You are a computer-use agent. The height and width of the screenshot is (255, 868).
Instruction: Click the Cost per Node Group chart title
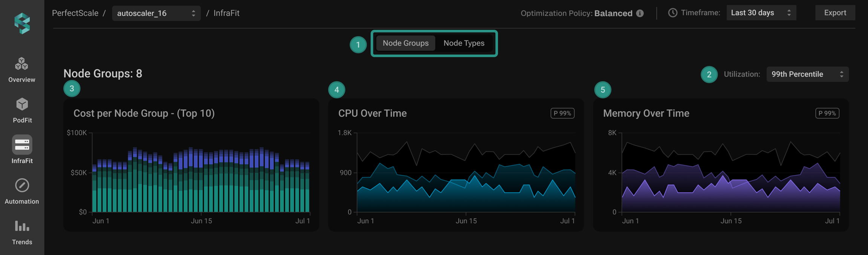144,113
